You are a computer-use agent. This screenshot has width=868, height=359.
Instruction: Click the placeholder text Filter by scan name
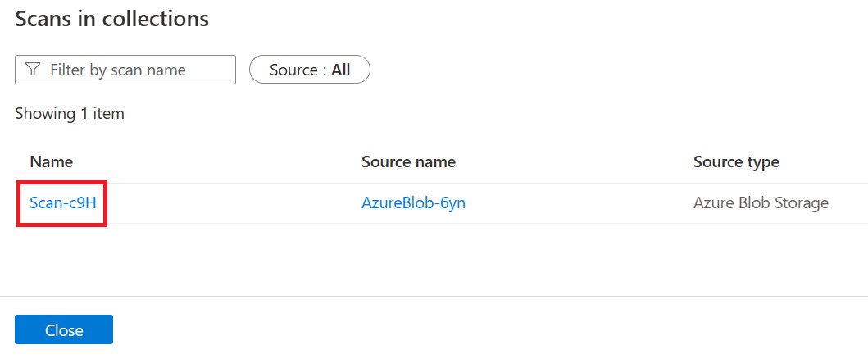[118, 70]
